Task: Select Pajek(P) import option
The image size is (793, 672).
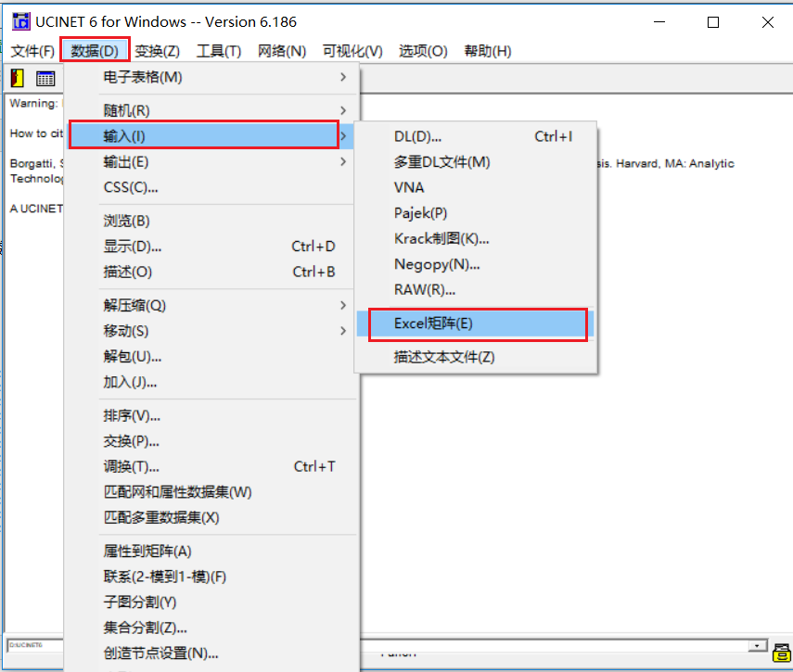Action: [476, 212]
